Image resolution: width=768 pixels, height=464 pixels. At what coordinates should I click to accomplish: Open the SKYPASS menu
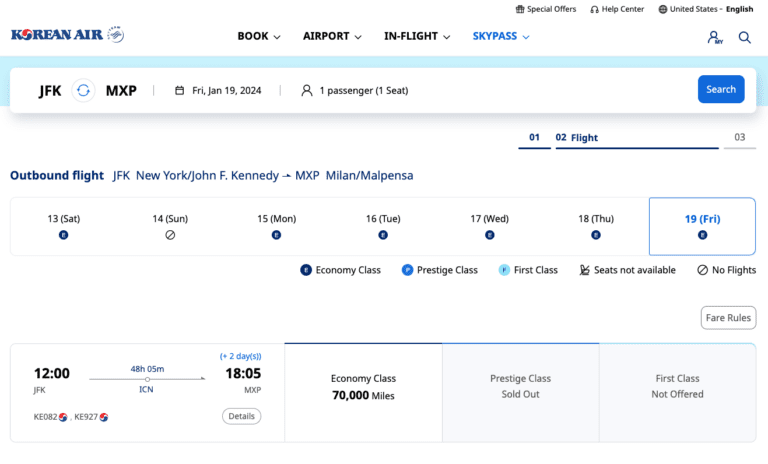[x=501, y=36]
